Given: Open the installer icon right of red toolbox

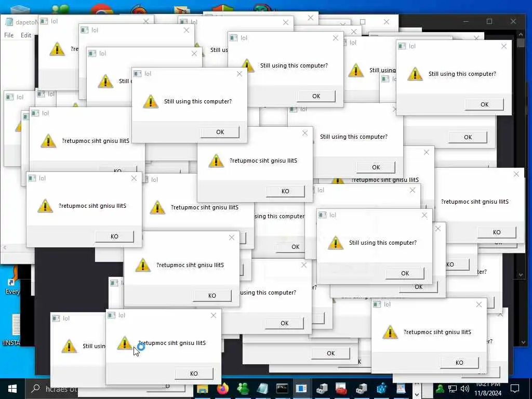Looking at the screenshot, I should click(x=362, y=389).
